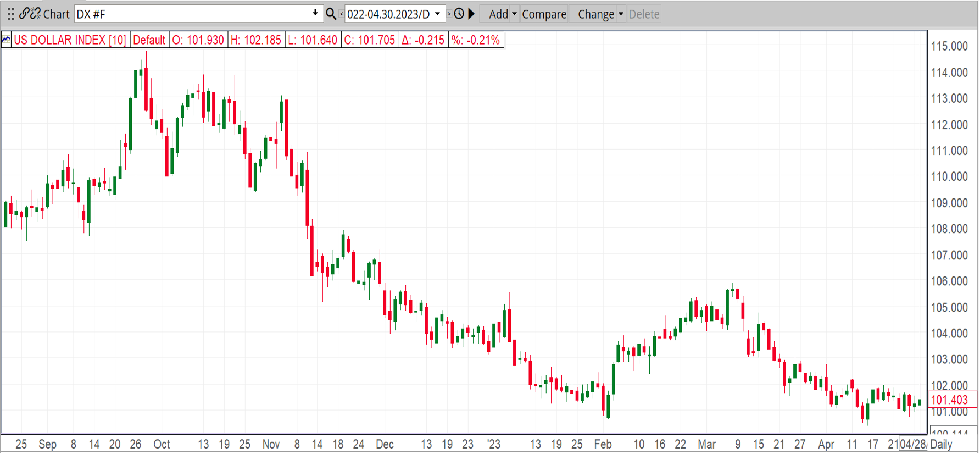This screenshot has height=454, width=980.
Task: Click the small next-period arrow after date field
Action: pyautogui.click(x=449, y=14)
